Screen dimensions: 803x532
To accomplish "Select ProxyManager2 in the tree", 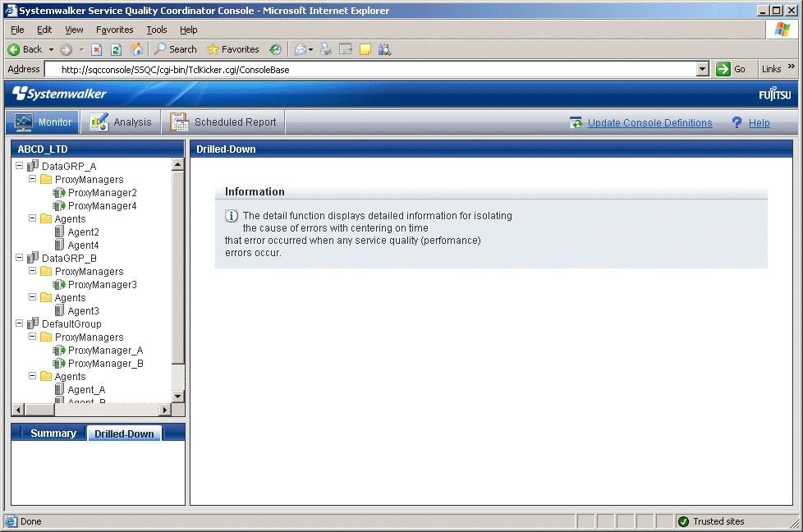I will (x=103, y=193).
